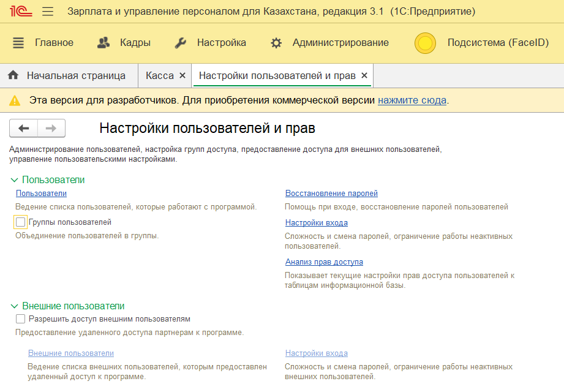Open the Восстановление паролей link
Screen dimensions: 564x392
331,194
